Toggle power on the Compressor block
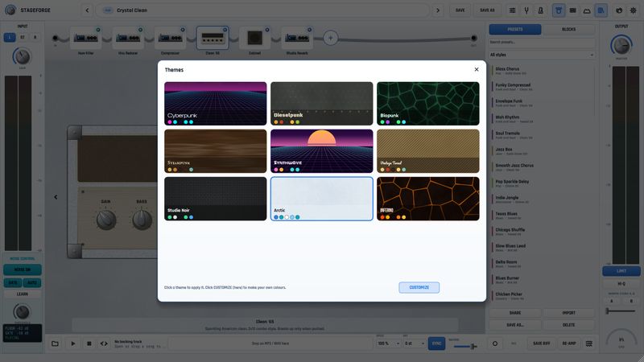This screenshot has height=362, width=644. pyautogui.click(x=183, y=30)
